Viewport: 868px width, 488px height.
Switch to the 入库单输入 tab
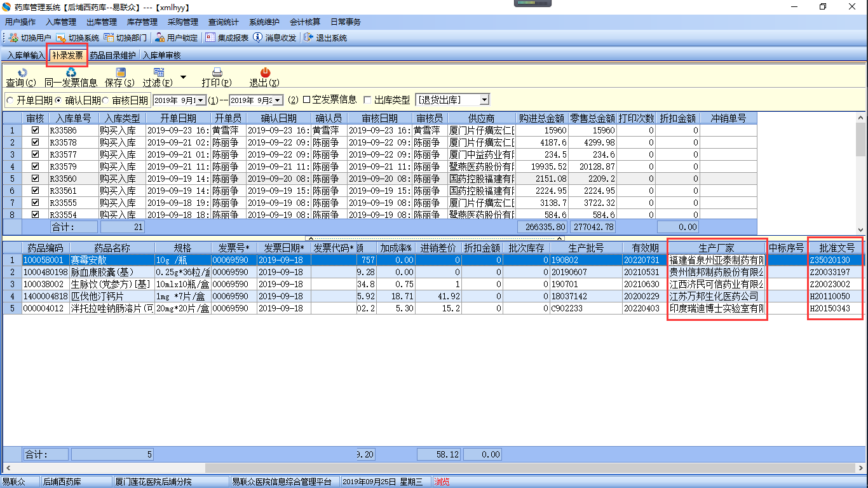click(26, 55)
